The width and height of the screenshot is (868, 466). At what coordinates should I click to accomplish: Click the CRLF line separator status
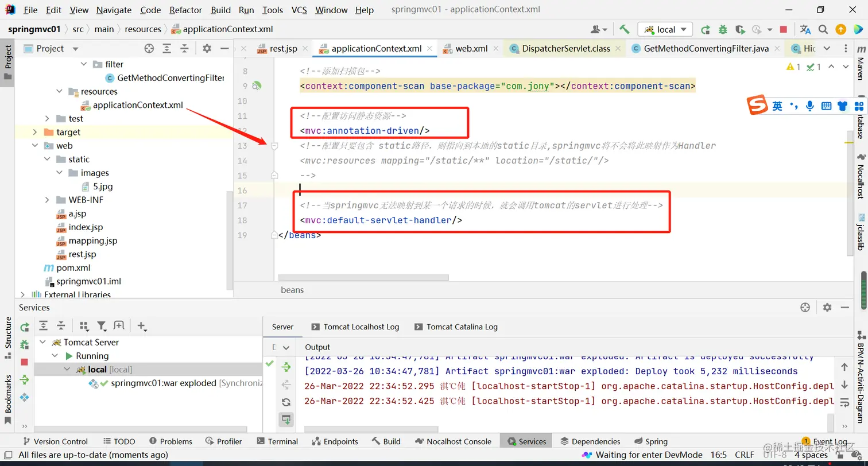(x=745, y=455)
